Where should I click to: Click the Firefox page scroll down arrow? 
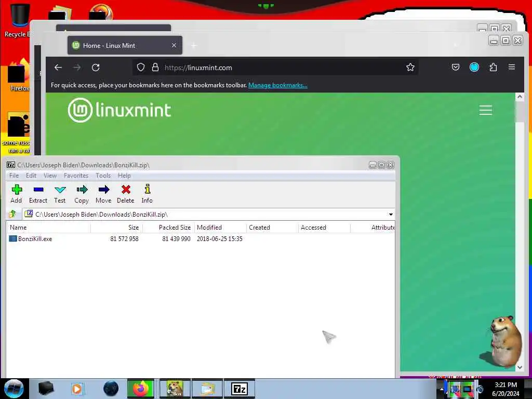pyautogui.click(x=520, y=367)
